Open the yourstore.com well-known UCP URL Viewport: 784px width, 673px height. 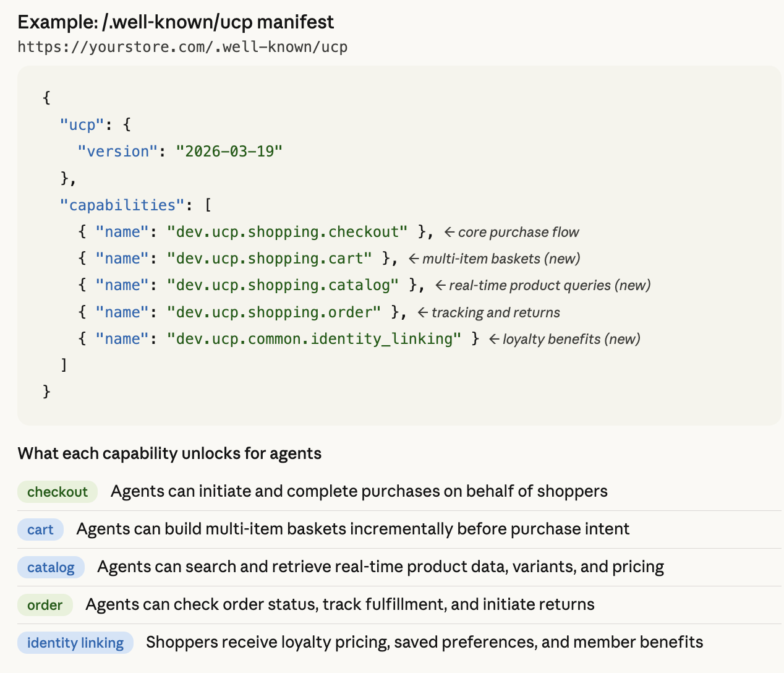point(182,46)
